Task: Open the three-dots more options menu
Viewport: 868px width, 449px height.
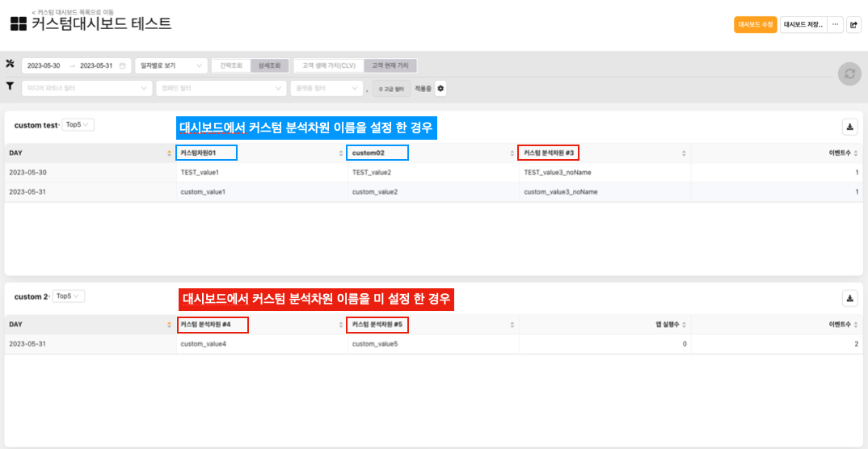Action: coord(835,24)
